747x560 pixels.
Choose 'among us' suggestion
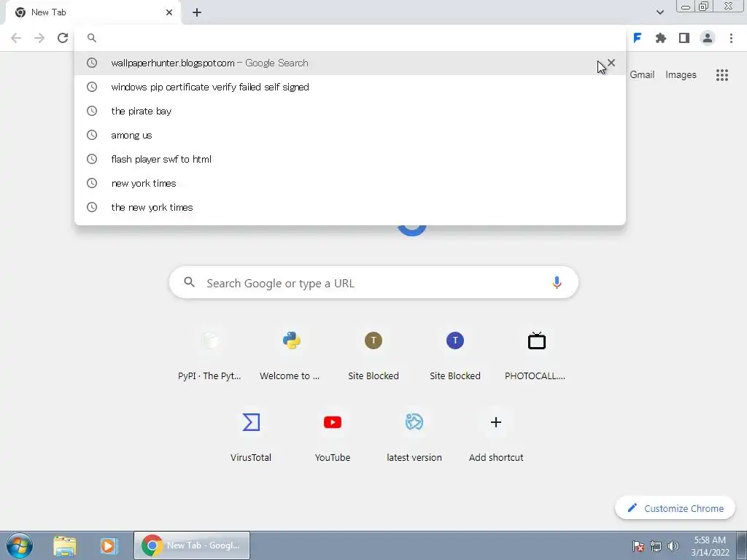click(349, 135)
